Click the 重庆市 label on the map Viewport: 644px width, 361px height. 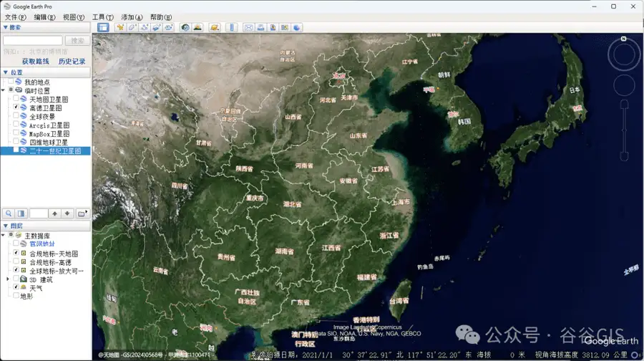coord(255,198)
